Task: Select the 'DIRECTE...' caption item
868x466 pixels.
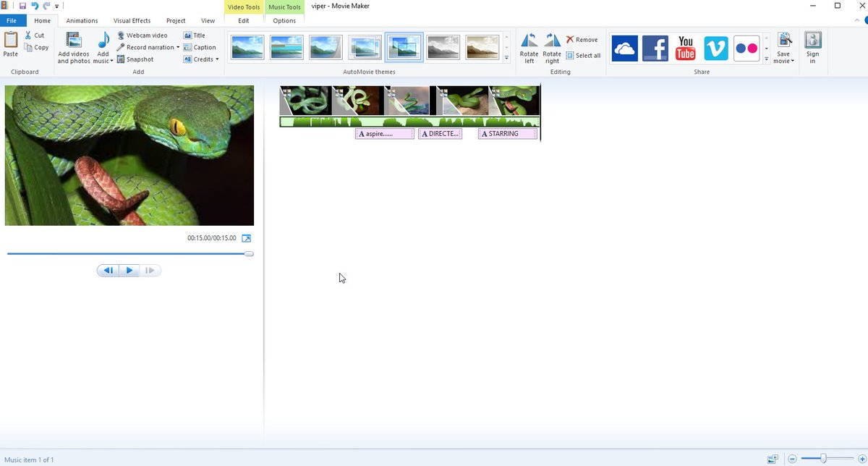Action: pos(440,134)
